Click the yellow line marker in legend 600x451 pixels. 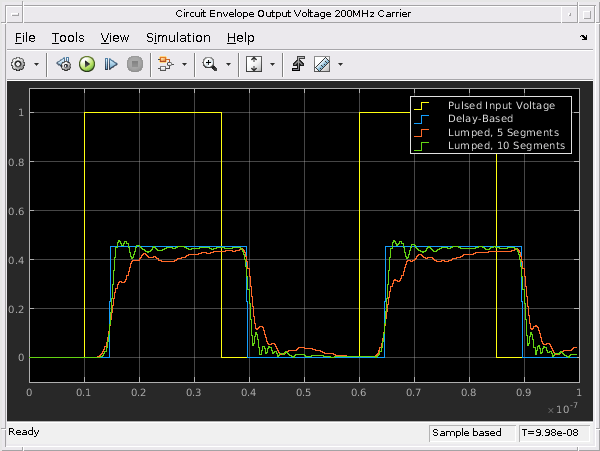pos(421,106)
